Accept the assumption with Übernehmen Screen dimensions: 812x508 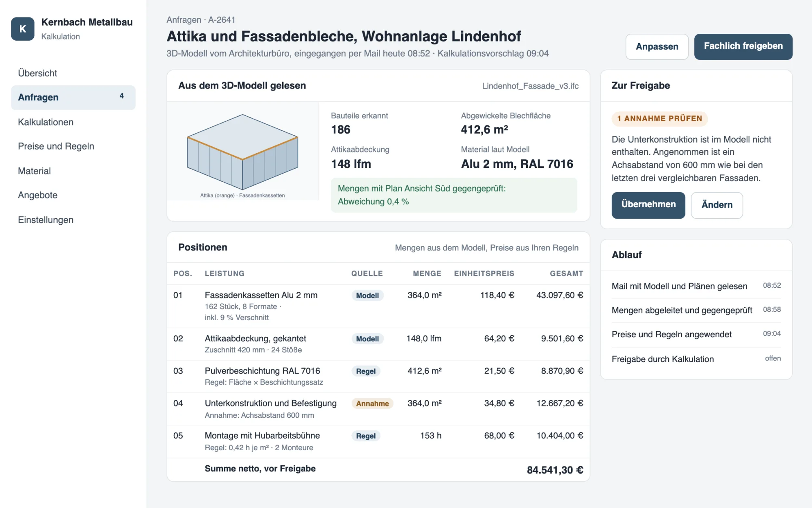pos(648,205)
